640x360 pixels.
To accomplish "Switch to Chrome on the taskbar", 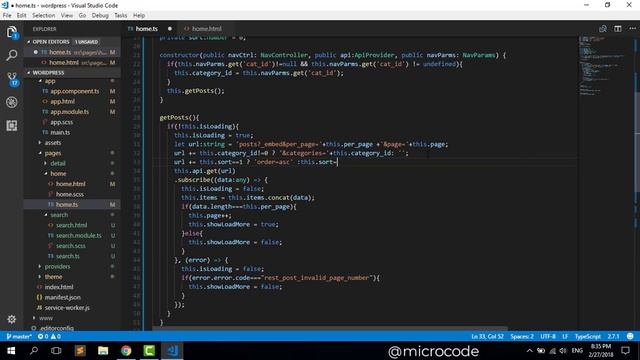I will (126, 351).
